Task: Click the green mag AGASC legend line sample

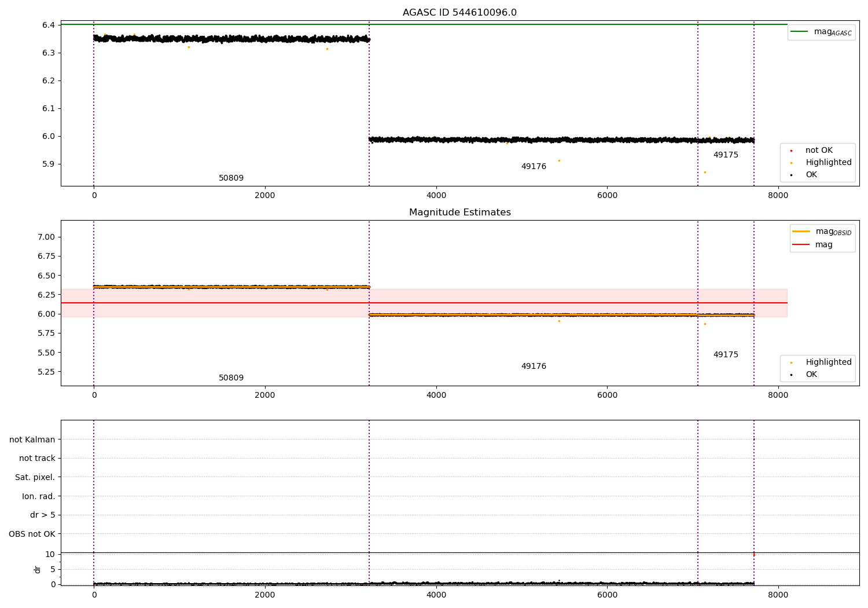Action: [x=799, y=31]
